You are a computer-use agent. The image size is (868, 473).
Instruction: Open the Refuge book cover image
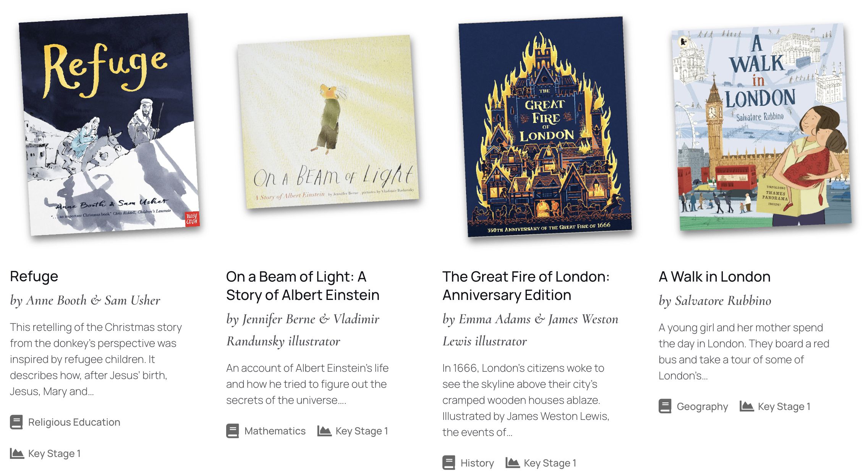coord(109,125)
